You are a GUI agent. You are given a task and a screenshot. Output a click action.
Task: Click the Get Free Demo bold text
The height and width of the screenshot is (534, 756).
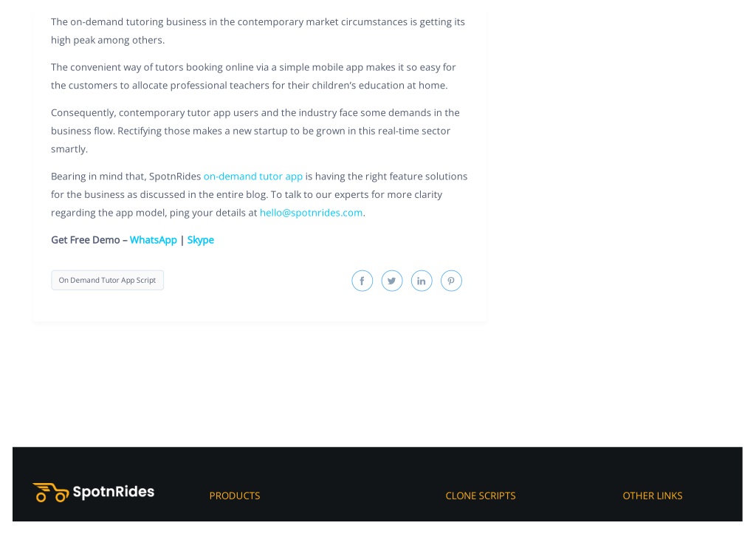tap(86, 240)
